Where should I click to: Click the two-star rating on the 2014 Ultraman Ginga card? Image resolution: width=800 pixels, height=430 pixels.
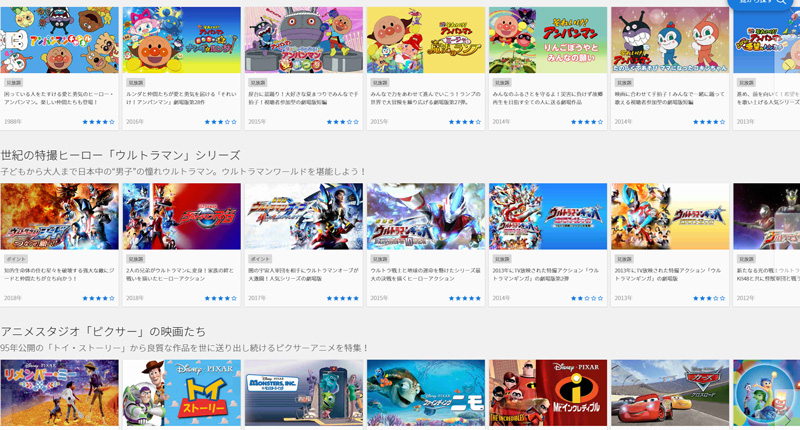[587, 298]
